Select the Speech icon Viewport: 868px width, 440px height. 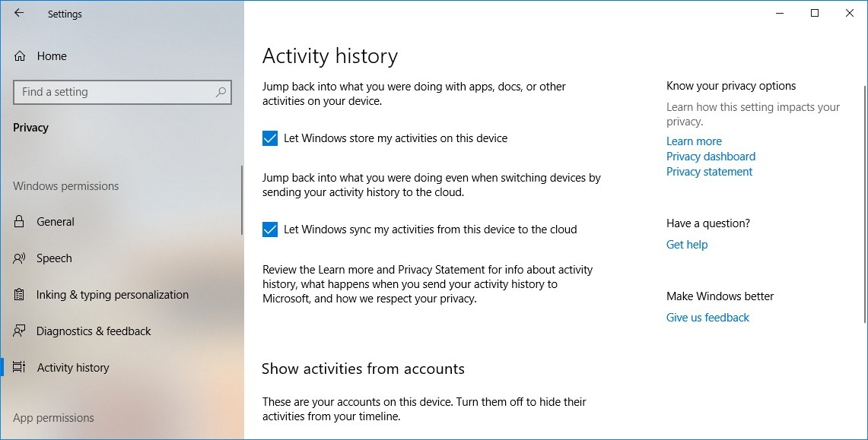[x=19, y=258]
